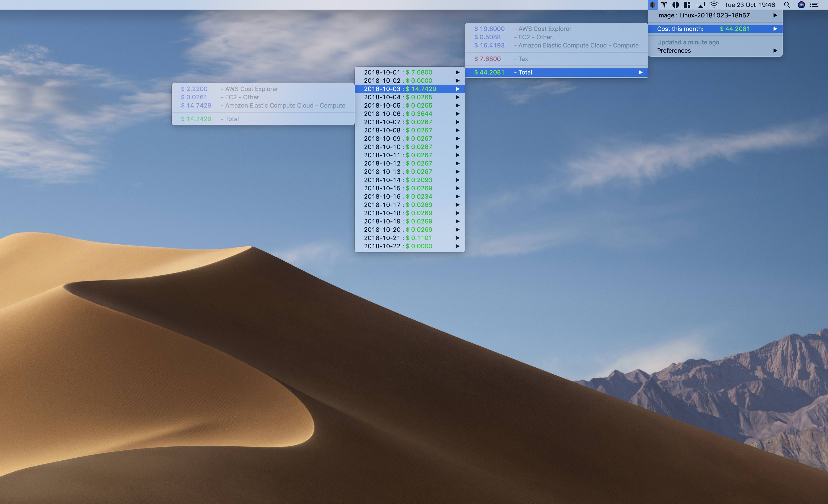The image size is (828, 504).
Task: Select the 2018-10-01 : $ 7.6800 row
Action: tap(410, 72)
